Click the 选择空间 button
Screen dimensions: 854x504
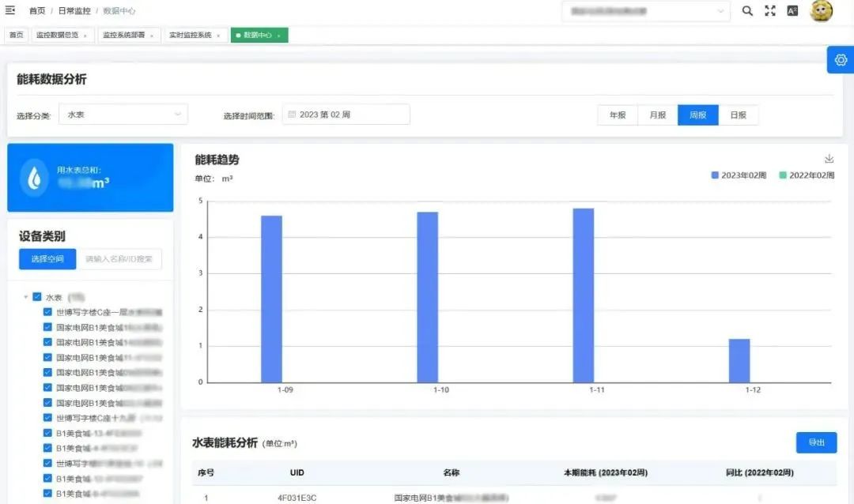point(47,259)
